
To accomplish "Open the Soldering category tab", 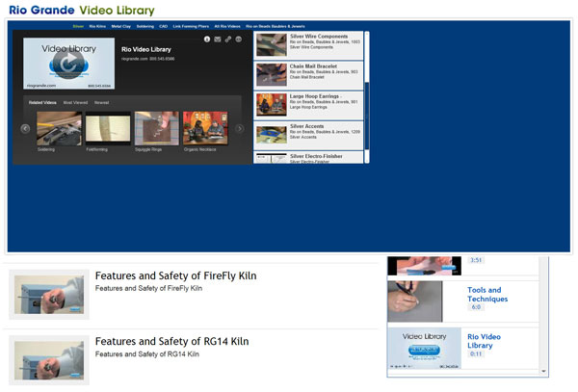I will [145, 26].
